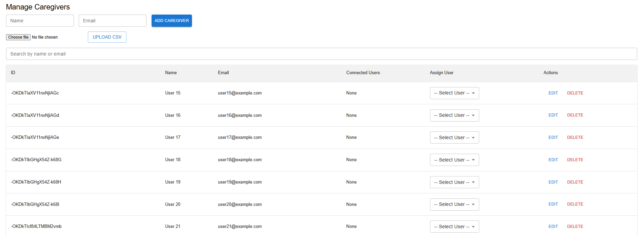Delete the User 16 caregiver
This screenshot has height=236, width=644.
[x=575, y=115]
